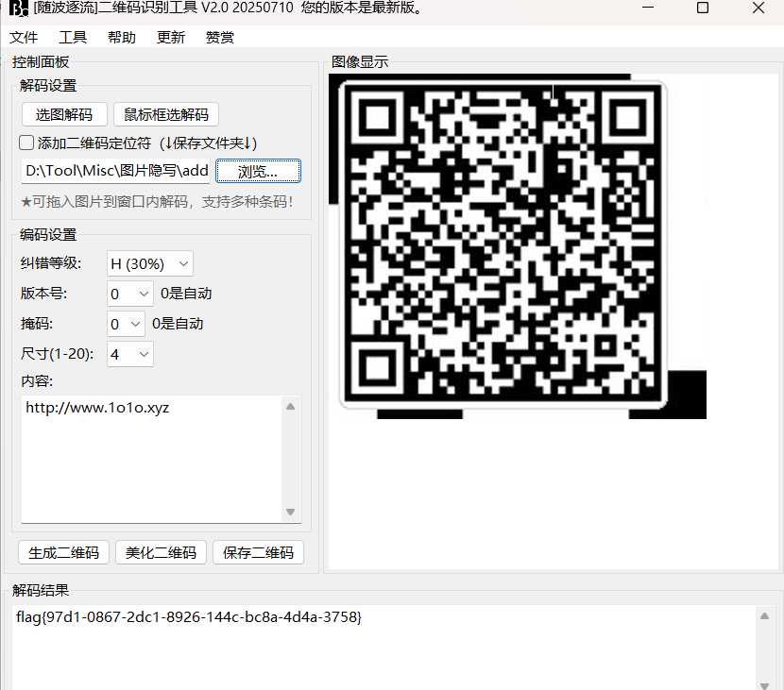The height and width of the screenshot is (690, 784).
Task: Click the 美化二维码 button
Action: [162, 553]
